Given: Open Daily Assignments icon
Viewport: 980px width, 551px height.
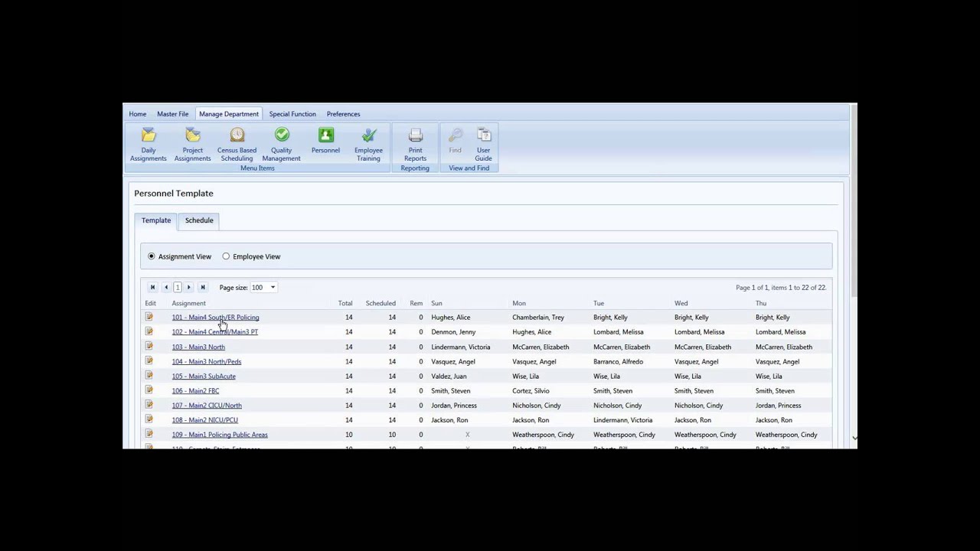Looking at the screenshot, I should pyautogui.click(x=149, y=136).
